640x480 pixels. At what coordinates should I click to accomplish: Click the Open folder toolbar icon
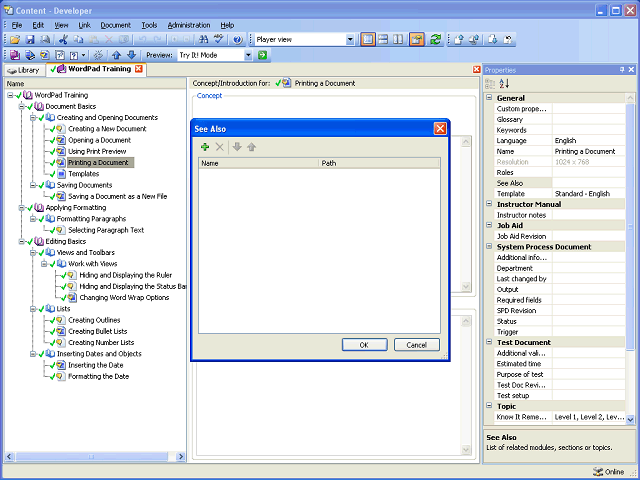15,40
